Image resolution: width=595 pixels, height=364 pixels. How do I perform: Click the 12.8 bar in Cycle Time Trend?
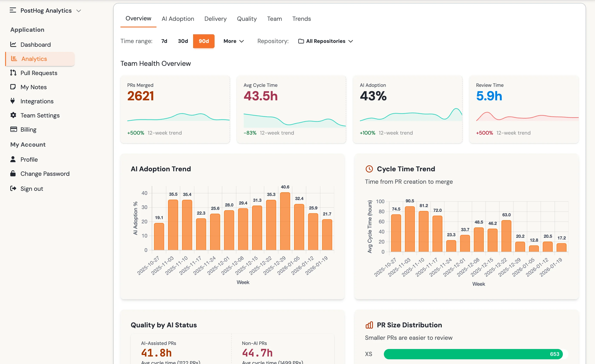pyautogui.click(x=534, y=248)
